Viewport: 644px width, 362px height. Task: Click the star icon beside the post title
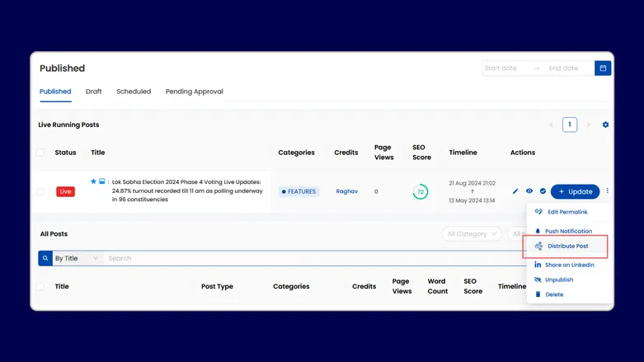click(x=93, y=181)
